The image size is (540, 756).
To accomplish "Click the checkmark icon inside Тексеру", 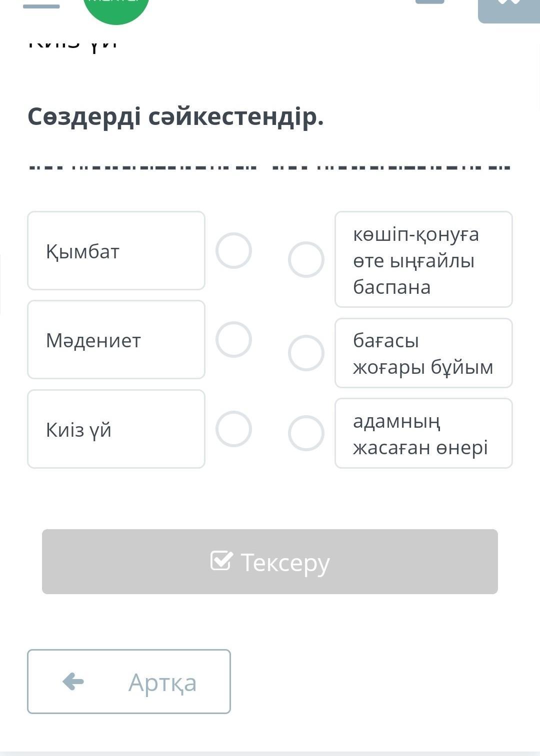I will pyautogui.click(x=221, y=561).
